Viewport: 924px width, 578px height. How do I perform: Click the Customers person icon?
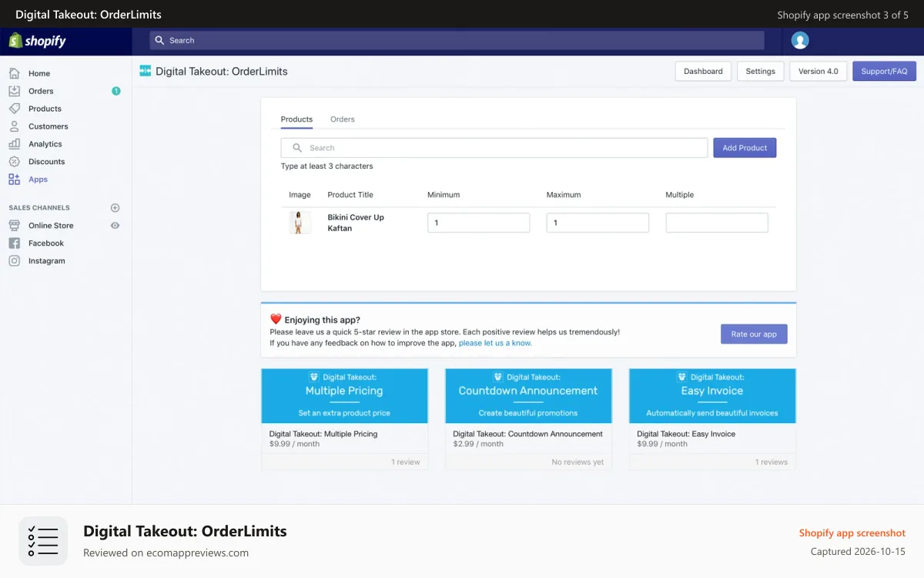[14, 126]
